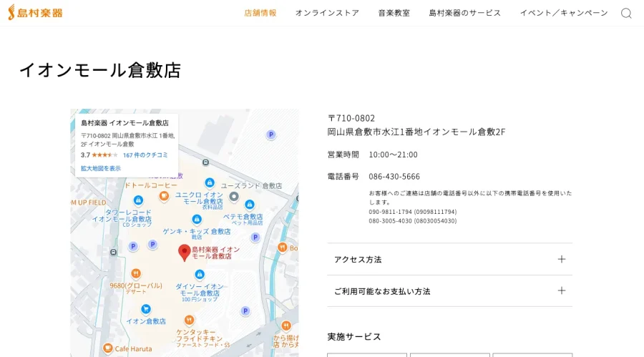This screenshot has width=644, height=357.
Task: Select the ダイソー イオンモール倉敷店 marker
Action: (200, 274)
